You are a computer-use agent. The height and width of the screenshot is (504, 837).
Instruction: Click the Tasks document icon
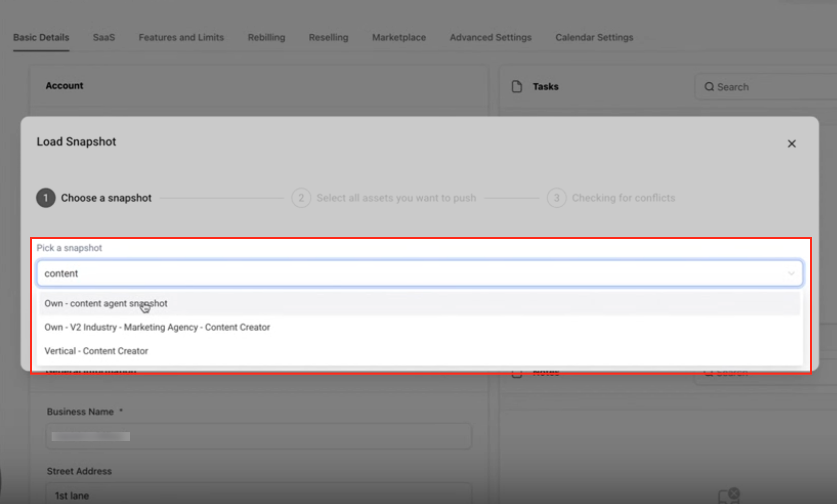[x=516, y=87]
